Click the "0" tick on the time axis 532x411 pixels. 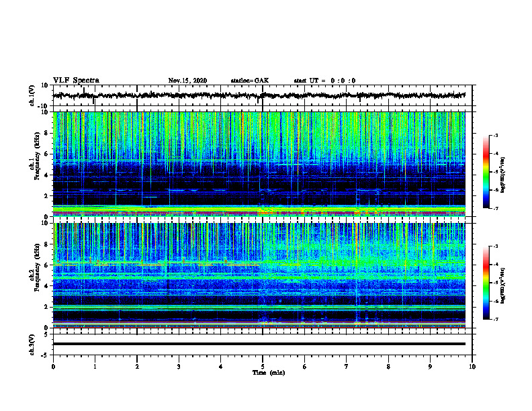pos(53,367)
